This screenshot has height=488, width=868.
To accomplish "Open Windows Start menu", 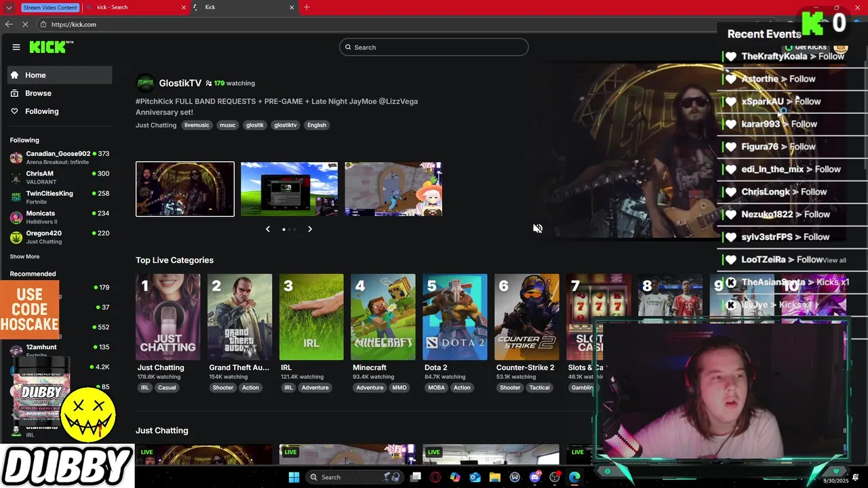I will [294, 477].
